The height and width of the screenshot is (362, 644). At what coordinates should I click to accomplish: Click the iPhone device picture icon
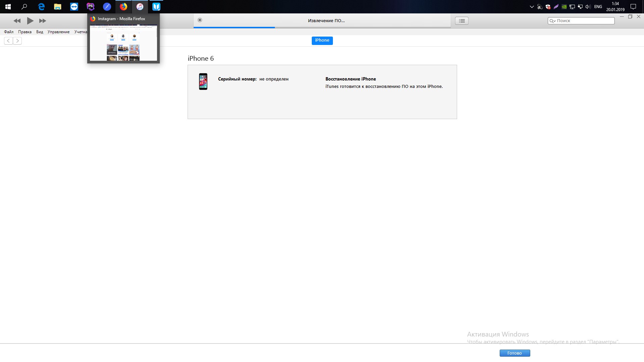click(x=203, y=82)
